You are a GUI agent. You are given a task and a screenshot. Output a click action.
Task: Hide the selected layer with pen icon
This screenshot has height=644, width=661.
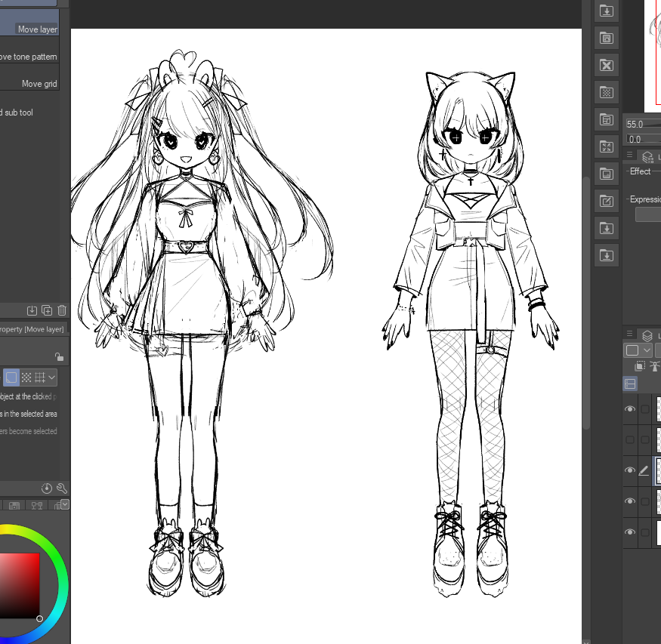point(630,470)
